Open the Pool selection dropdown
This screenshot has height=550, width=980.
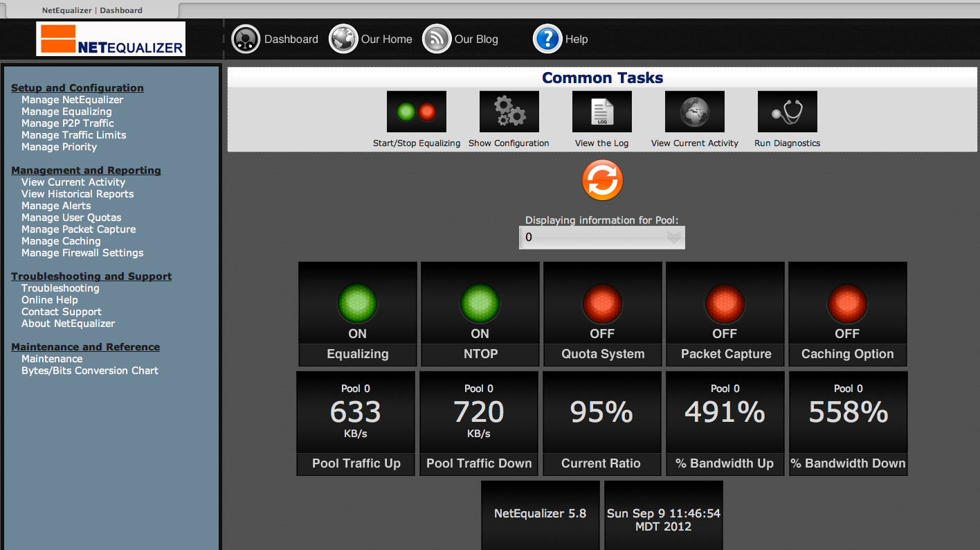[594, 238]
